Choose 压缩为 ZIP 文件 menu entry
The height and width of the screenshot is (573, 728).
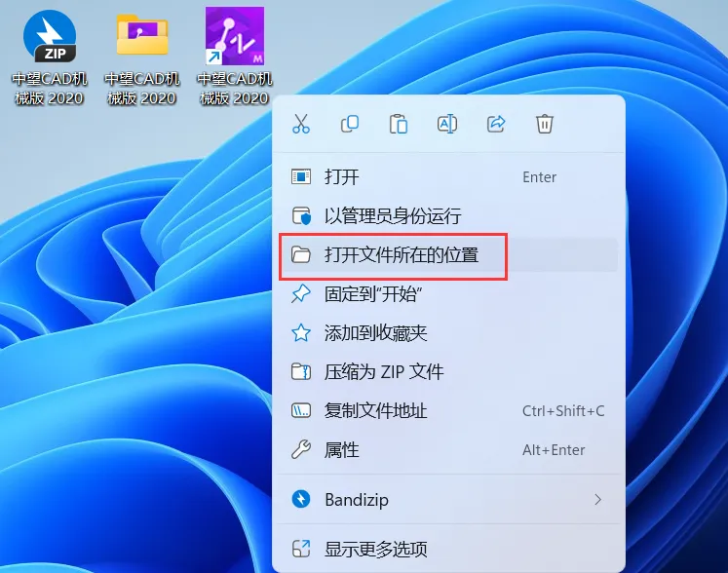[448, 372]
